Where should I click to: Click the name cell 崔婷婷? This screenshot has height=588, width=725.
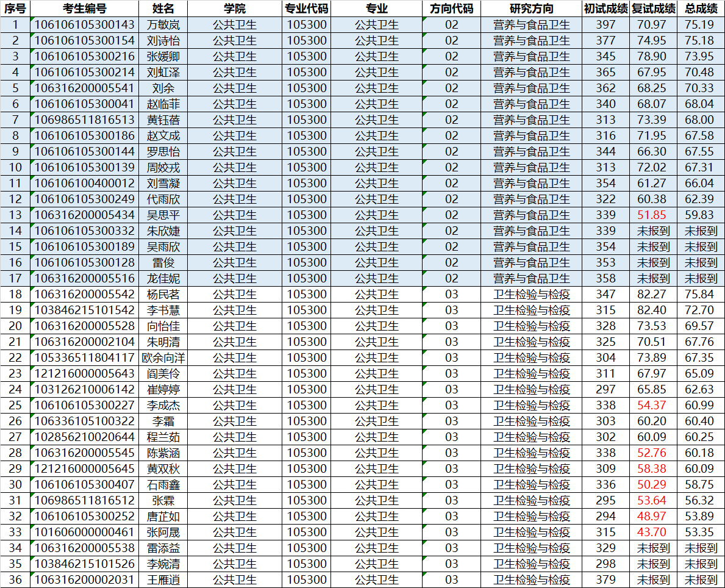tap(163, 389)
